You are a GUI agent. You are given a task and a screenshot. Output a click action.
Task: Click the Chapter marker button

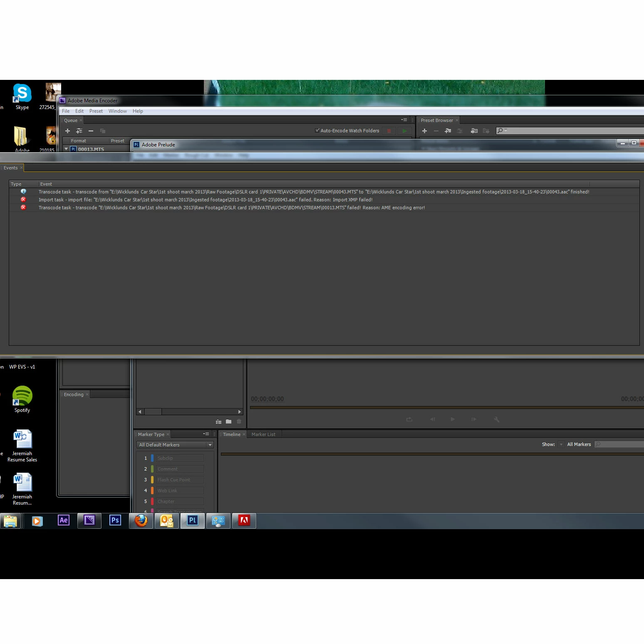180,501
